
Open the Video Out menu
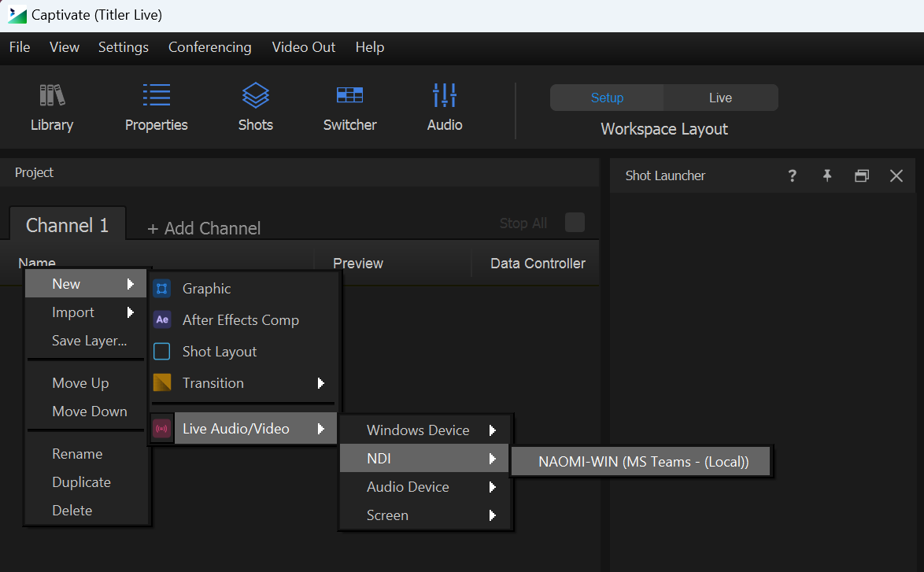pos(304,47)
